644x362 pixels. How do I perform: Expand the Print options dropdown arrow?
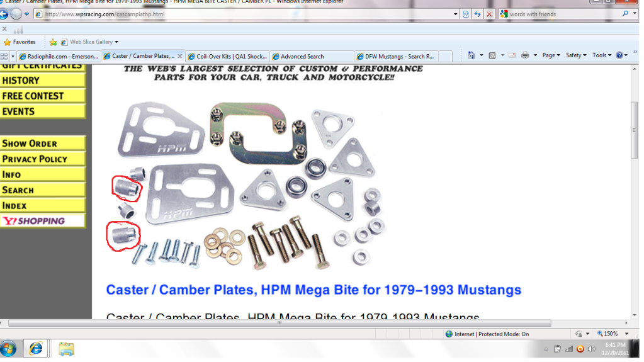pos(535,55)
